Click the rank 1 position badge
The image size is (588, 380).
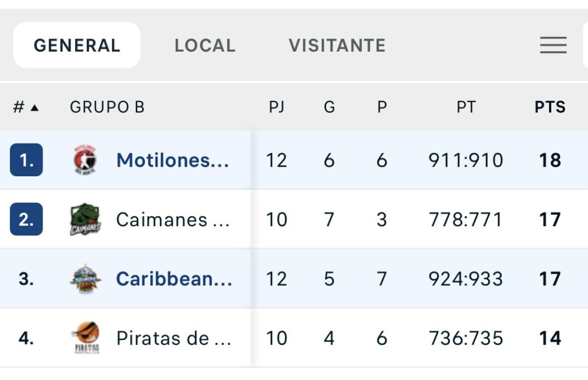point(26,160)
